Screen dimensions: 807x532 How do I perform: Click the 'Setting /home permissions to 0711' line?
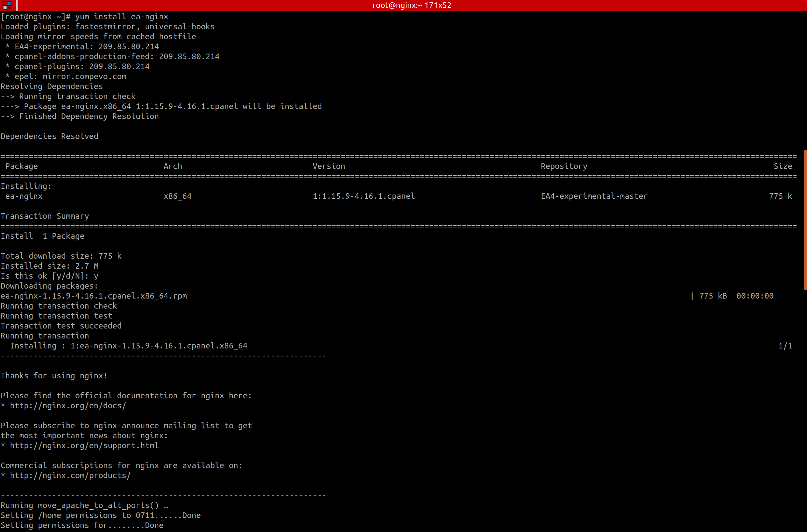[x=101, y=515]
